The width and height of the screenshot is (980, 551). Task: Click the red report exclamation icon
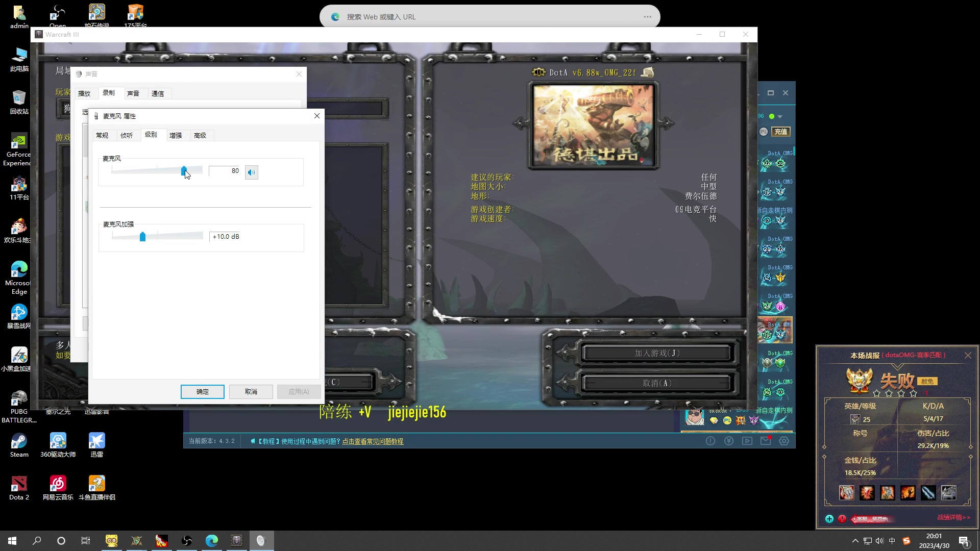coord(842,519)
